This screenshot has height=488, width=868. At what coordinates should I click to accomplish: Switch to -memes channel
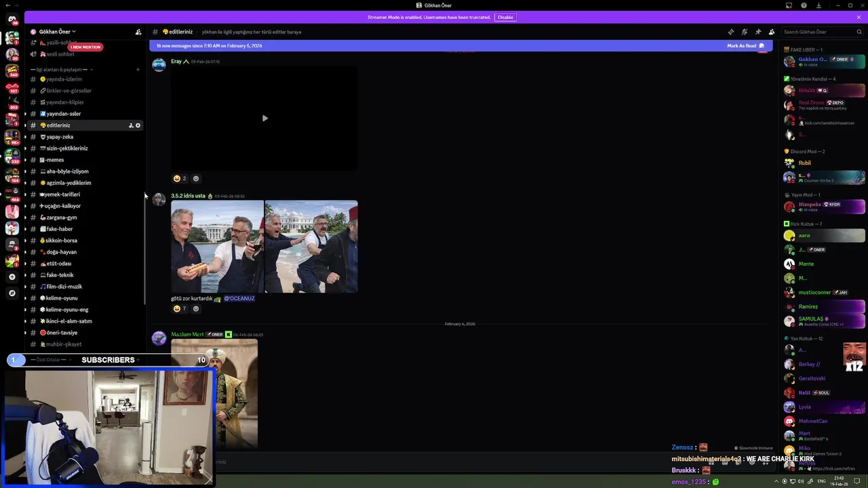pos(85,160)
